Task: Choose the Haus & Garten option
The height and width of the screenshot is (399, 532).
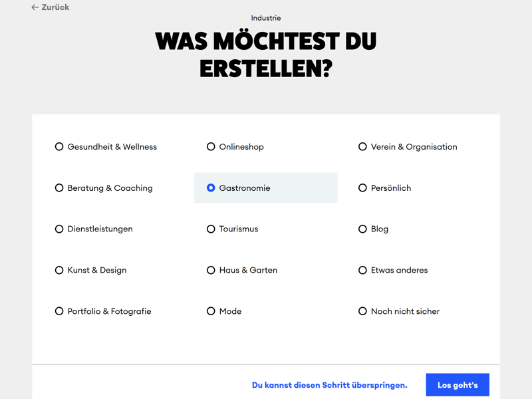Action: (211, 270)
